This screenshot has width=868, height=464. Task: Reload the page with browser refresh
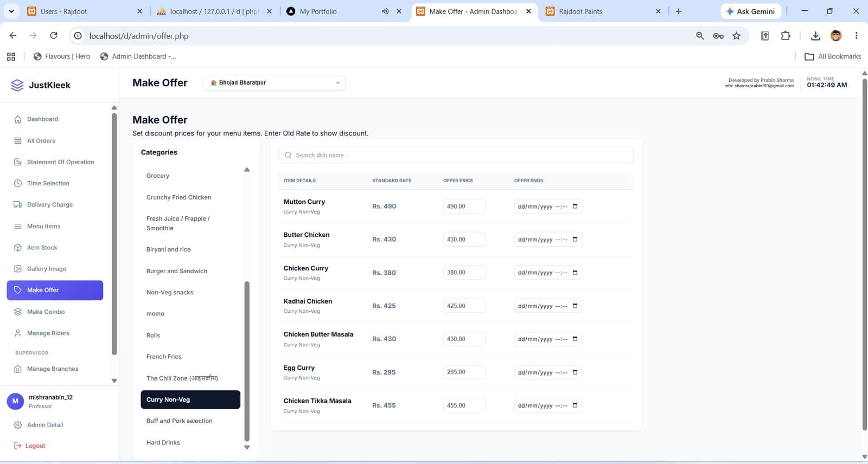54,36
